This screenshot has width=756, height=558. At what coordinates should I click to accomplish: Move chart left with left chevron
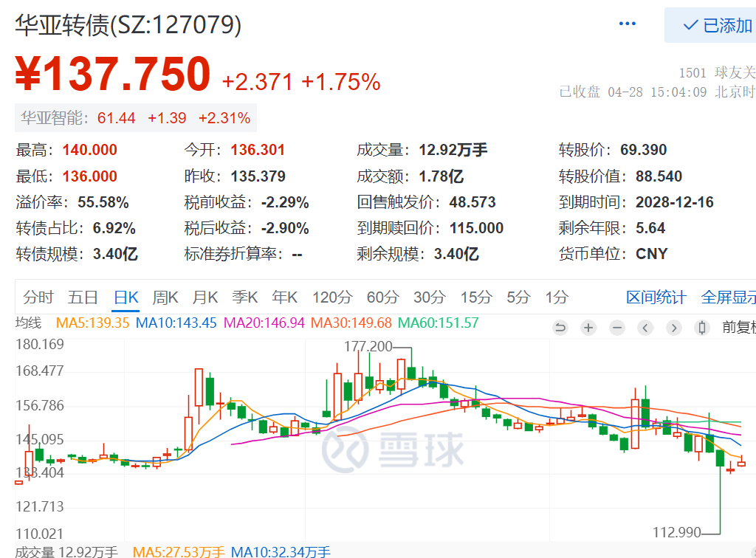pos(645,328)
